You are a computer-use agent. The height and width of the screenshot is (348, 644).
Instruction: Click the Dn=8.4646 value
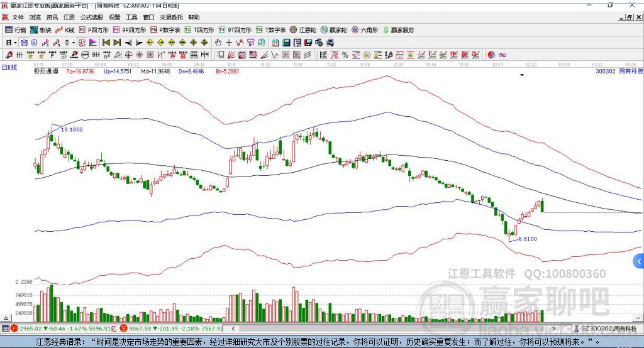click(191, 71)
